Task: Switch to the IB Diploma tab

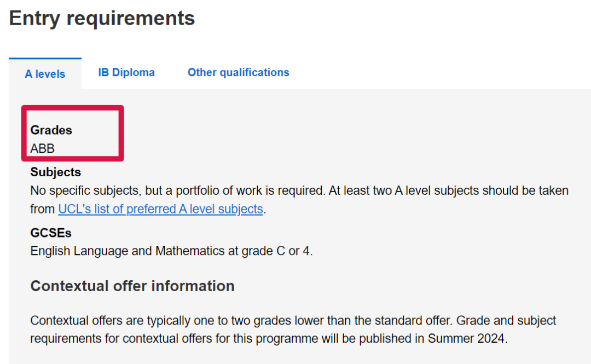Action: click(x=126, y=72)
